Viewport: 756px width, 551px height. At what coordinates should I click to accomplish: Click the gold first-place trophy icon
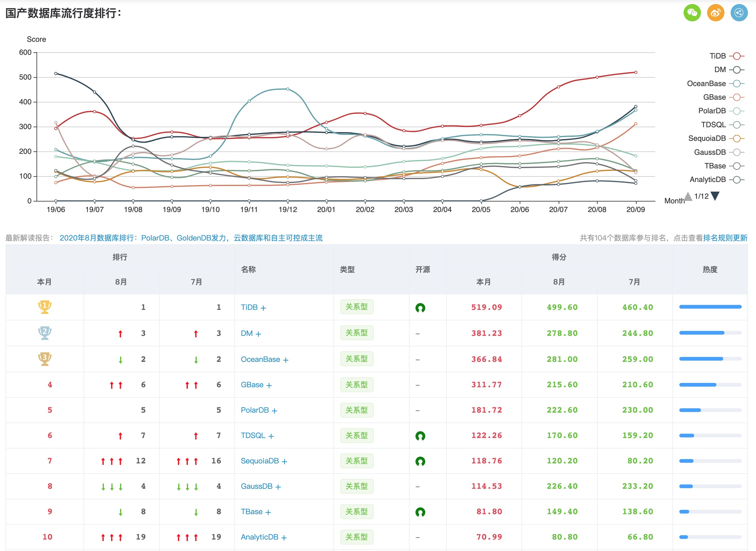pyautogui.click(x=44, y=307)
